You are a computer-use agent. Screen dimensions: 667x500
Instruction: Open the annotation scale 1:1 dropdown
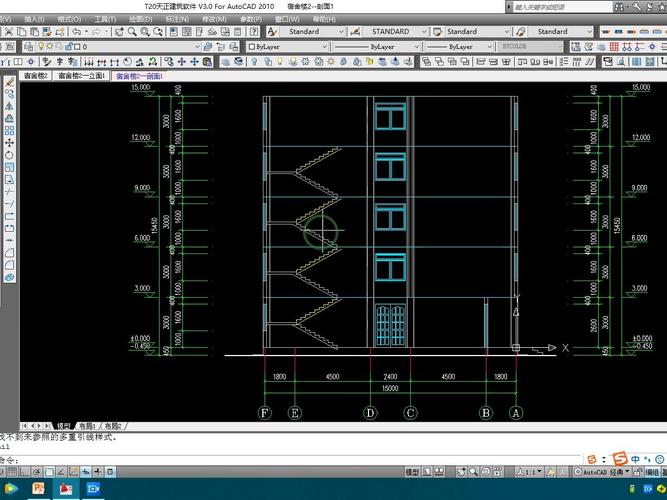click(x=529, y=471)
